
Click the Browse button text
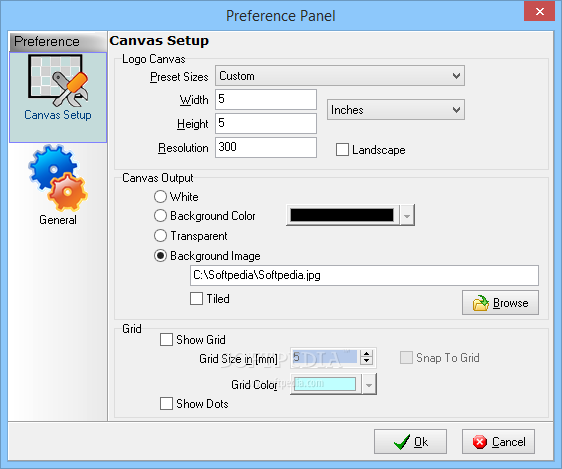[510, 303]
